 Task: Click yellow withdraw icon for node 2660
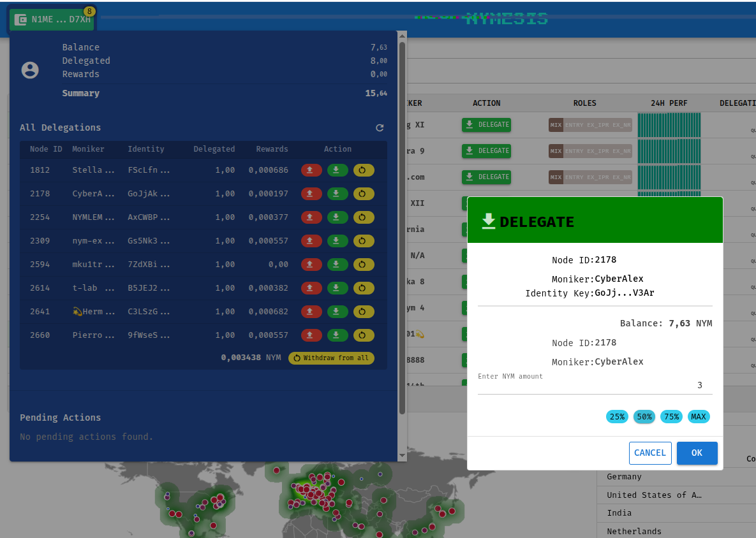click(364, 335)
